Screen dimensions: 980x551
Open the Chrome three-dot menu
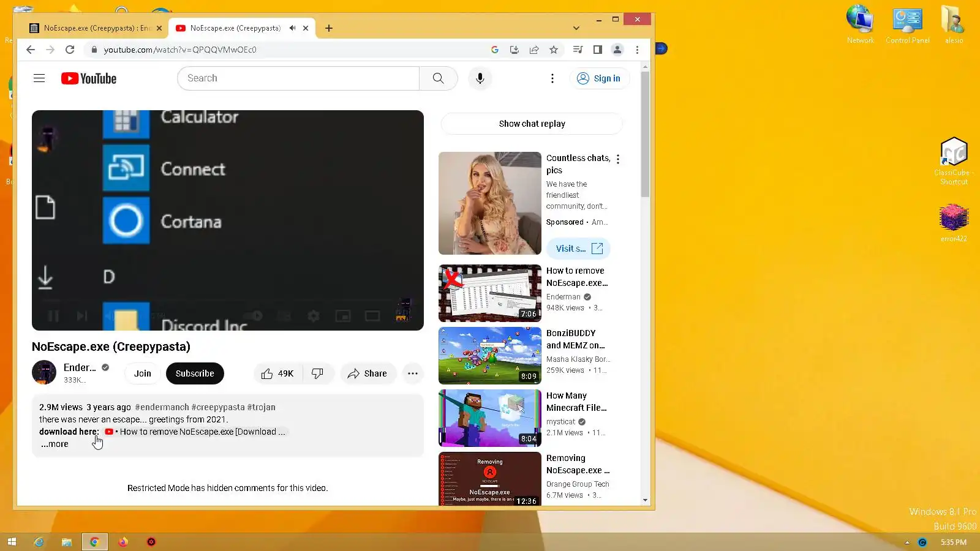point(637,50)
